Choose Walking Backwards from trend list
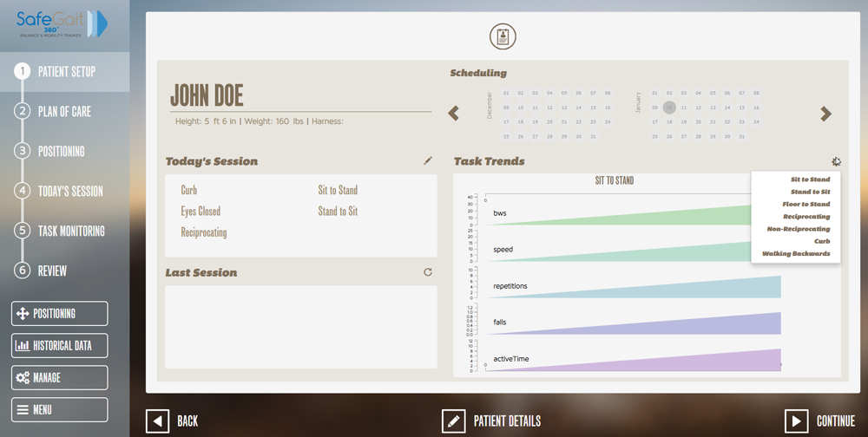This screenshot has width=868, height=437. pos(796,254)
